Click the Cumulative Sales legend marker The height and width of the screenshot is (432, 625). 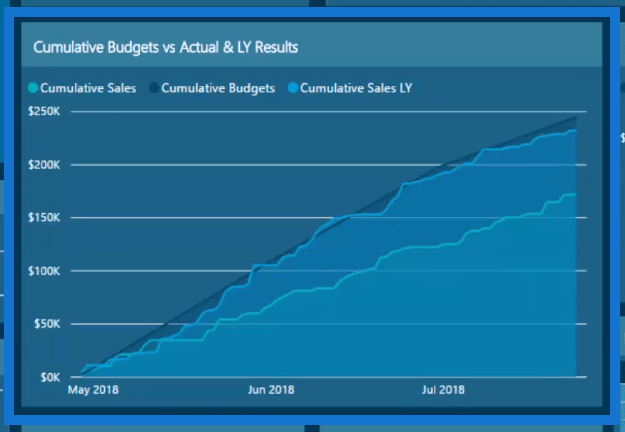[33, 88]
